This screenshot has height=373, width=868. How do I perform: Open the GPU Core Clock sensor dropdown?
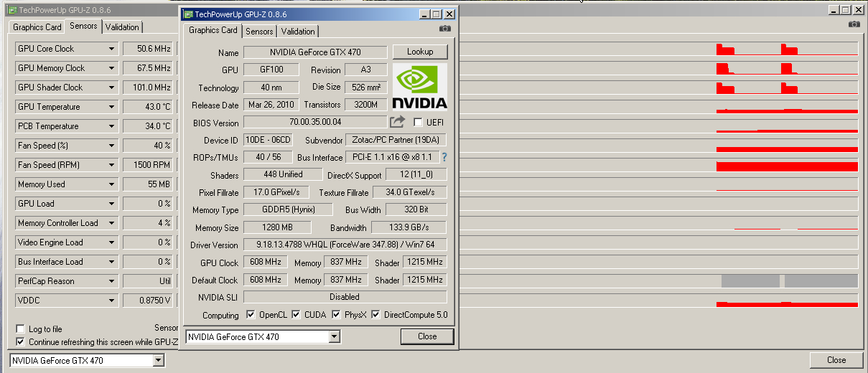(111, 49)
